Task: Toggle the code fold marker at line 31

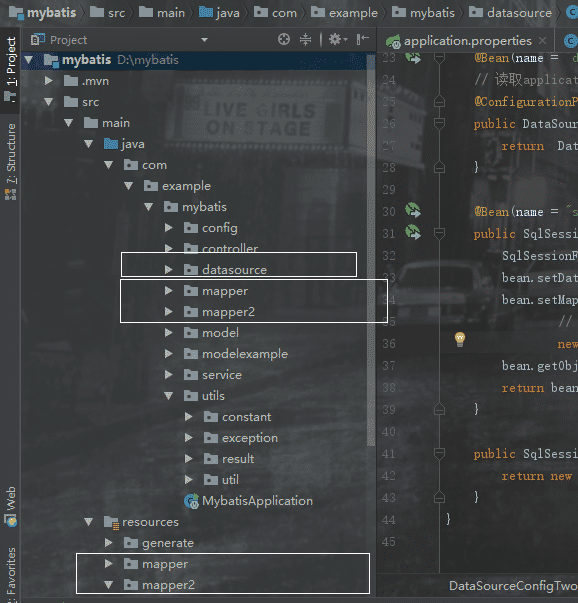Action: click(x=439, y=233)
